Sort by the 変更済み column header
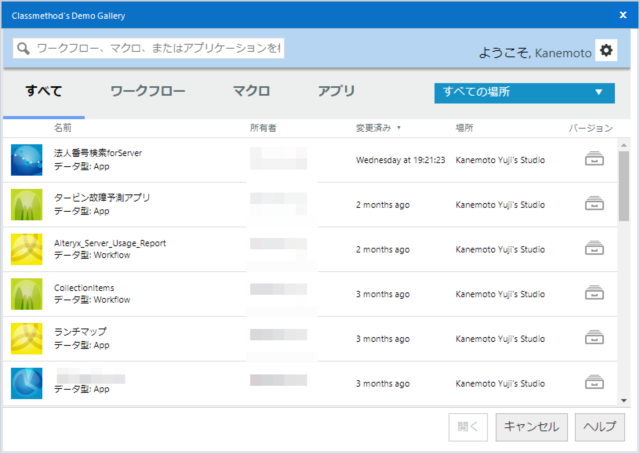Image resolution: width=640 pixels, height=454 pixels. coord(378,128)
